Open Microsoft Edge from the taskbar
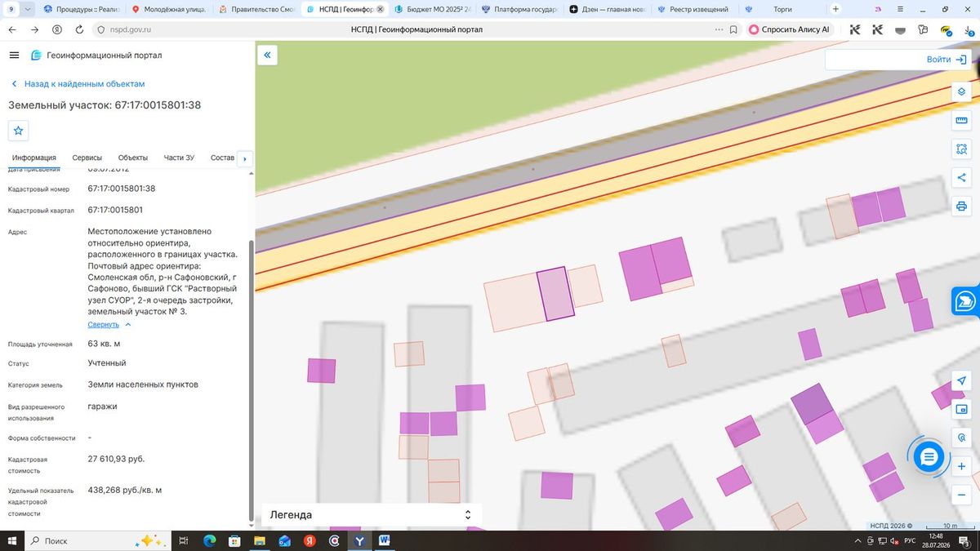Viewport: 980px width, 551px height. [209, 540]
